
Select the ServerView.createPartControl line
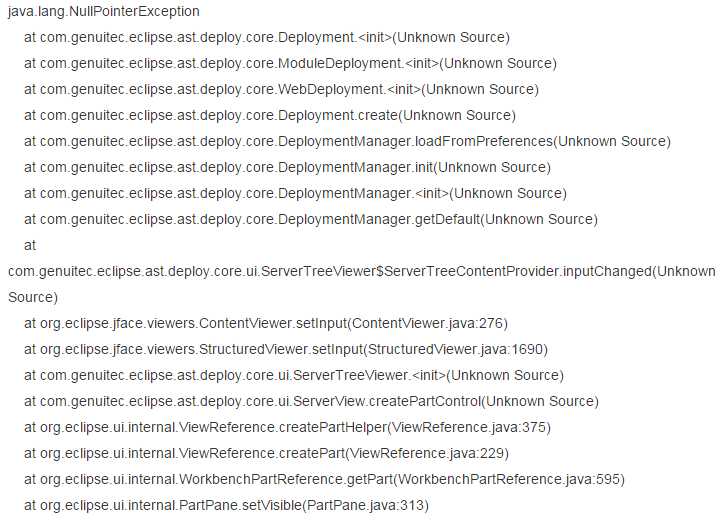coord(311,401)
